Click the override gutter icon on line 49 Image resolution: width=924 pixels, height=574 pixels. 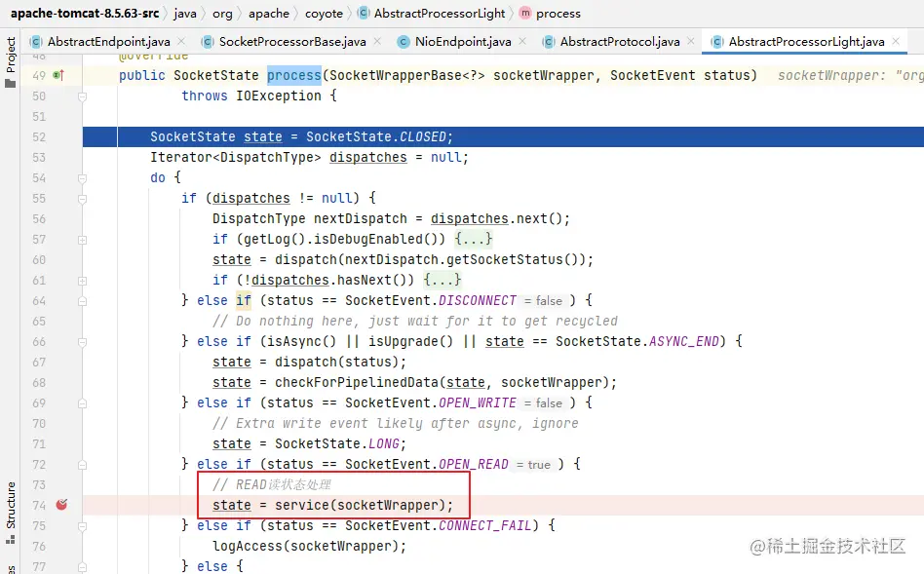(x=58, y=75)
